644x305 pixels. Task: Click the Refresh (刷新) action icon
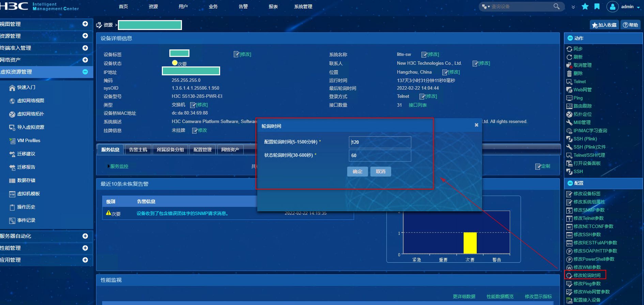pyautogui.click(x=569, y=57)
